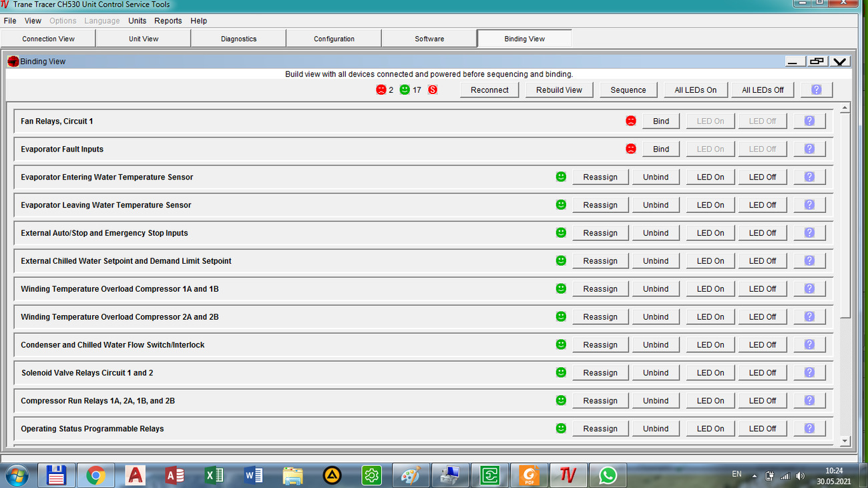
Task: Open help for Solenoid Valve Relays Circuit 1 and 2
Action: [x=809, y=373]
